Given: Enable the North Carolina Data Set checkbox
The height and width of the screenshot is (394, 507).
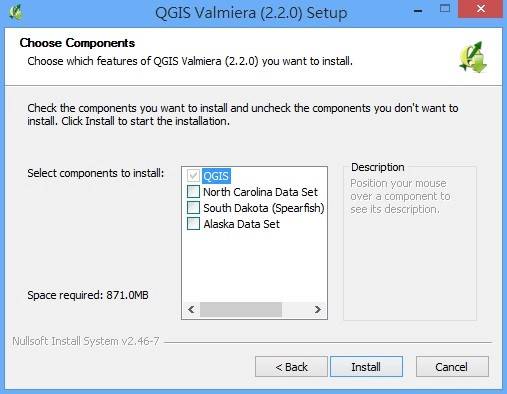Looking at the screenshot, I should coord(193,192).
